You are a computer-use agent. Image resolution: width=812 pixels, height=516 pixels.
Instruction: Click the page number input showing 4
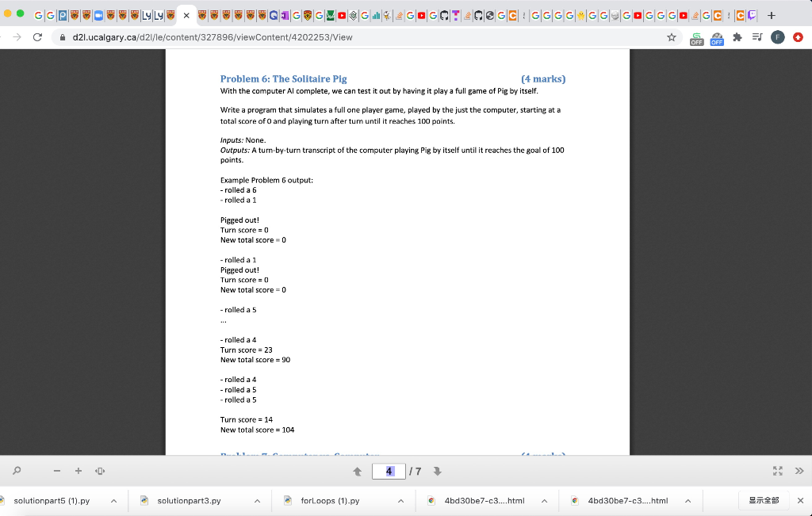pos(389,471)
